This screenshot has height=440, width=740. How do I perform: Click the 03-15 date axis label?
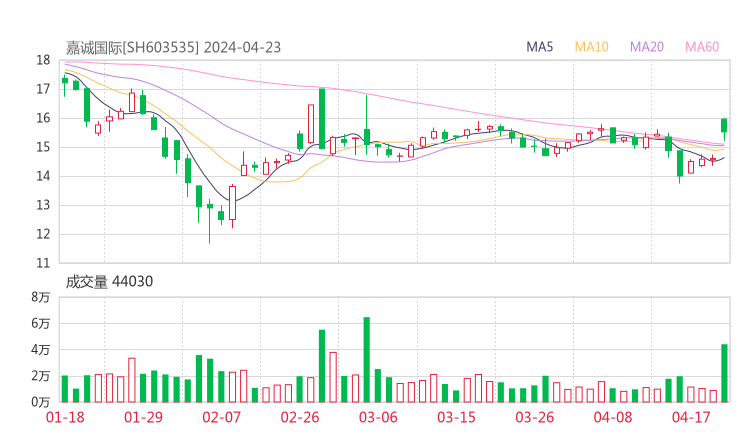point(456,417)
